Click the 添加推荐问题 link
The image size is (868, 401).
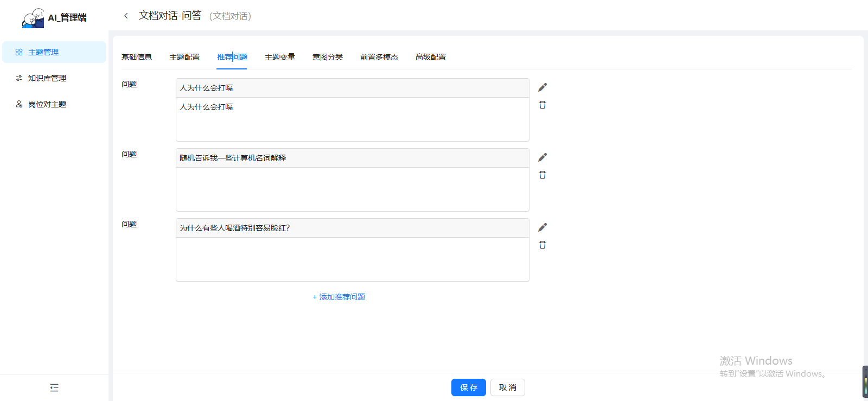point(339,297)
